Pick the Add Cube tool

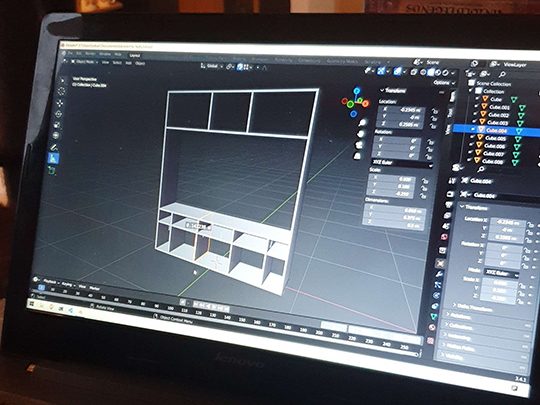coord(51,170)
